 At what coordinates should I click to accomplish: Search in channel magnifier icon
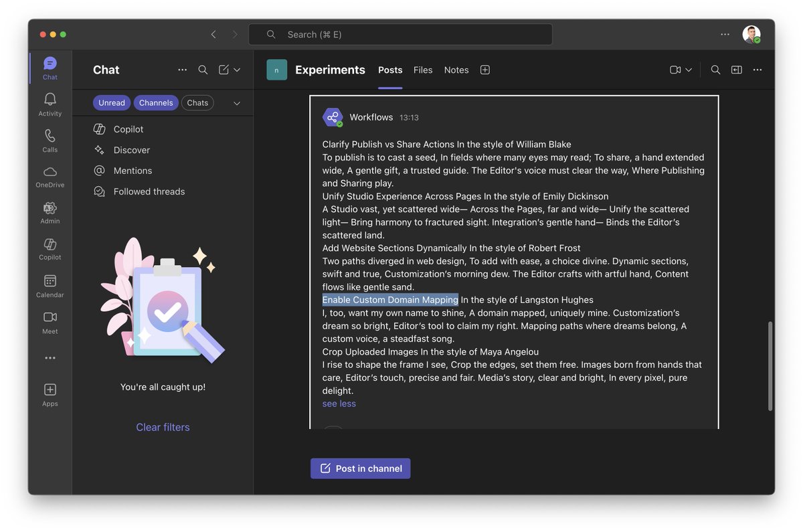pyautogui.click(x=715, y=70)
